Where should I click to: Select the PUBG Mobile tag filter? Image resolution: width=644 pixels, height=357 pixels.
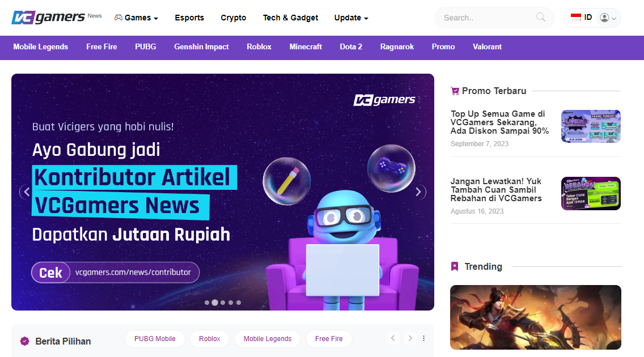155,338
